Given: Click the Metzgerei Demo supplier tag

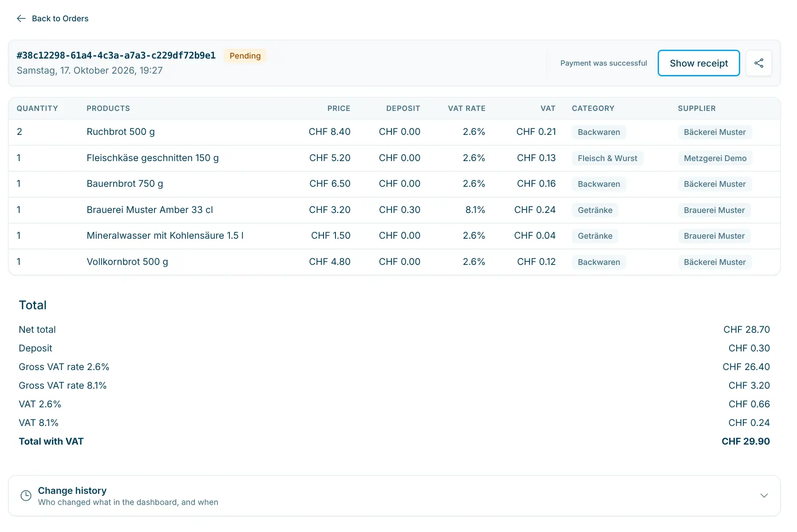Looking at the screenshot, I should click(715, 158).
